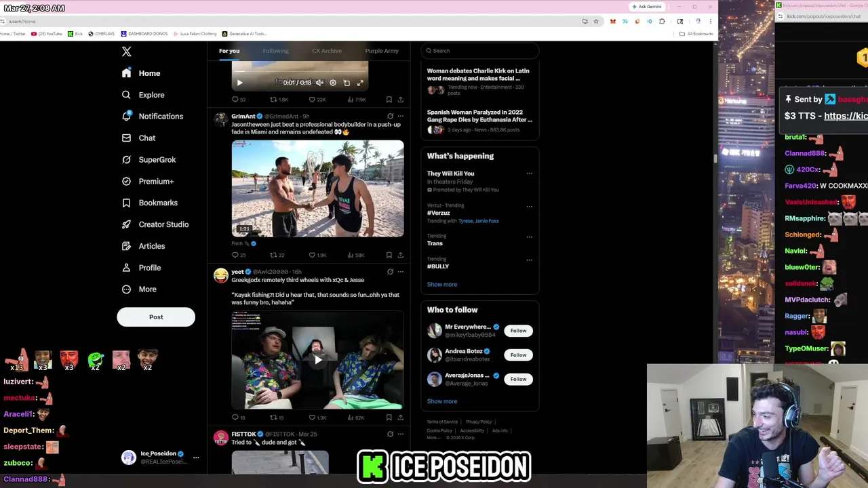Viewport: 868px width, 488px height.
Task: Open options for Trans trend
Action: click(530, 237)
